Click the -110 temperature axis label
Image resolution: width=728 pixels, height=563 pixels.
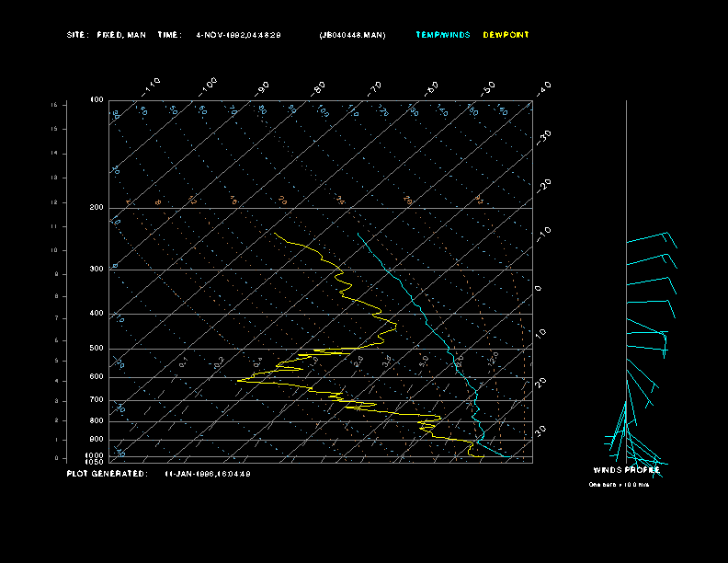pyautogui.click(x=151, y=86)
